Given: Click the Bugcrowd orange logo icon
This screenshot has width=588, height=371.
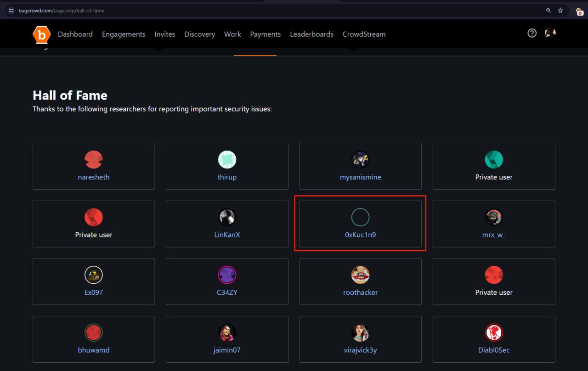Looking at the screenshot, I should [x=42, y=34].
